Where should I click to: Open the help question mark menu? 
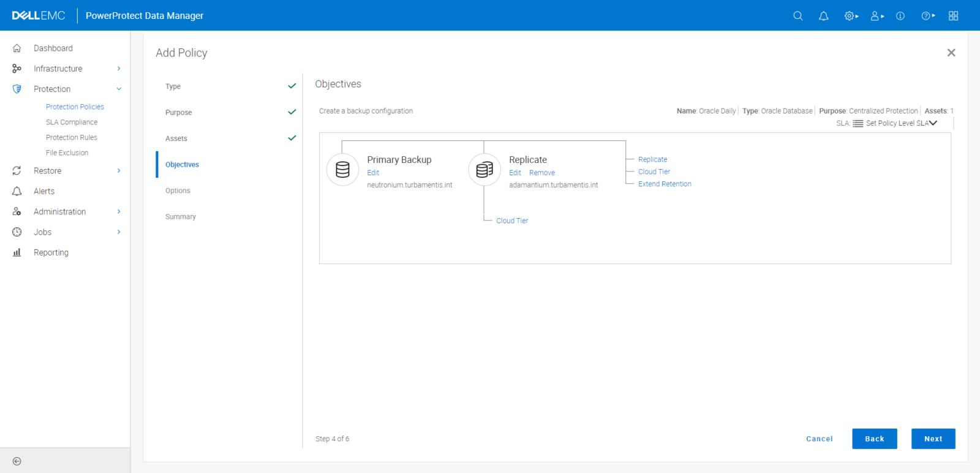(x=928, y=16)
